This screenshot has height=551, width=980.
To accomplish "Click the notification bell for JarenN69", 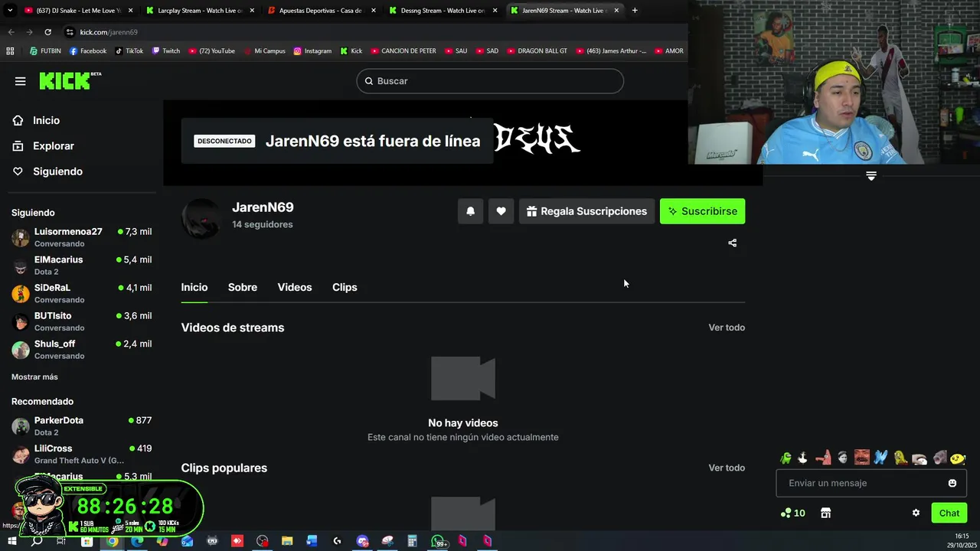I will pos(471,211).
